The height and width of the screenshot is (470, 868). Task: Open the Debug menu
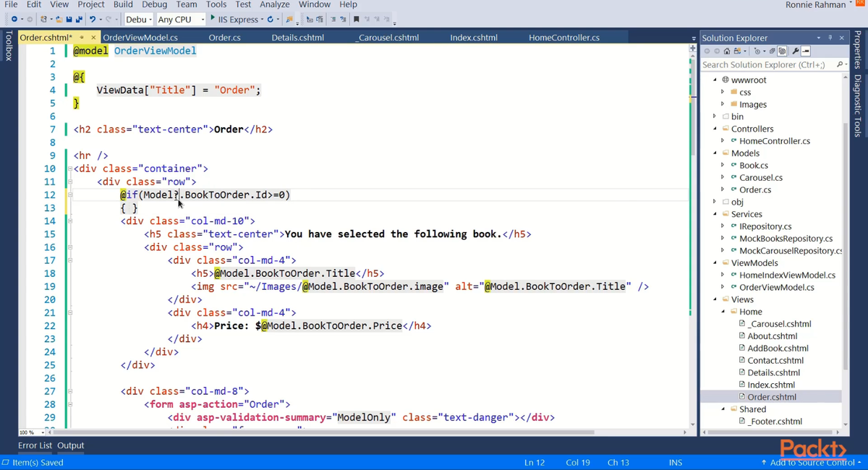click(155, 4)
